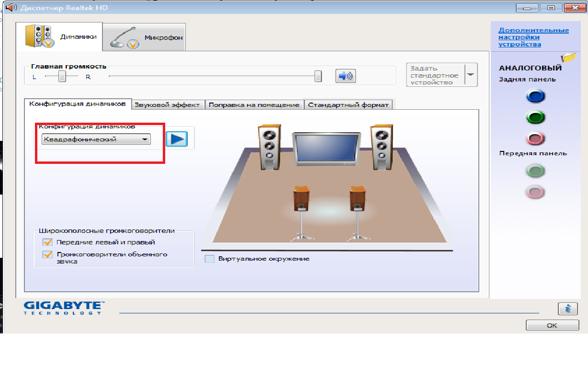The height and width of the screenshot is (368, 588).
Task: Click the main volume slider handle
Action: pos(317,76)
